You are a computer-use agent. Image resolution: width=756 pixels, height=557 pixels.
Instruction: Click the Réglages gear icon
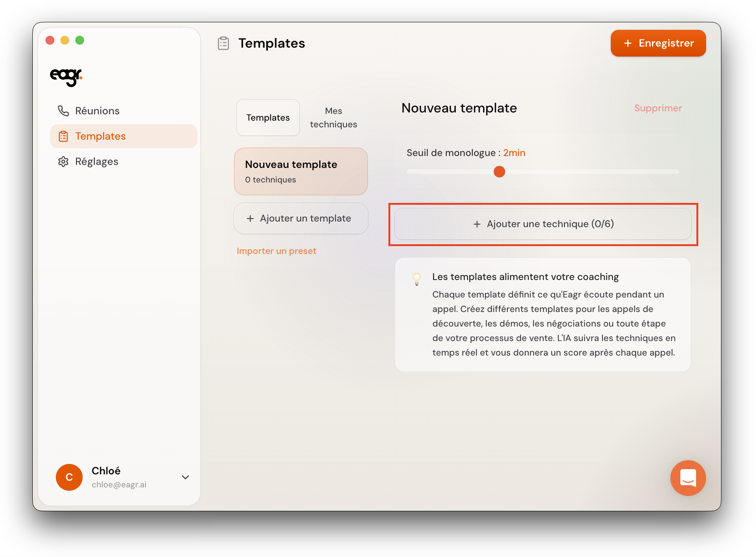click(x=63, y=162)
